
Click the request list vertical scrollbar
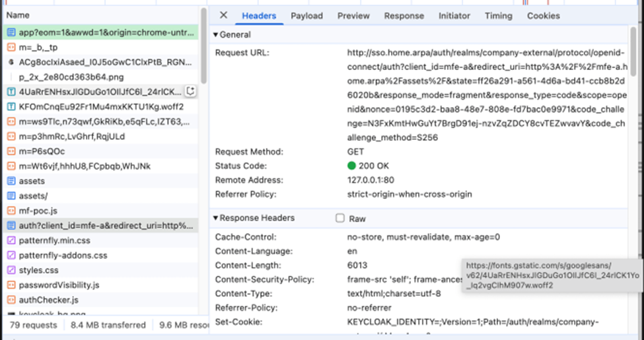203,45
